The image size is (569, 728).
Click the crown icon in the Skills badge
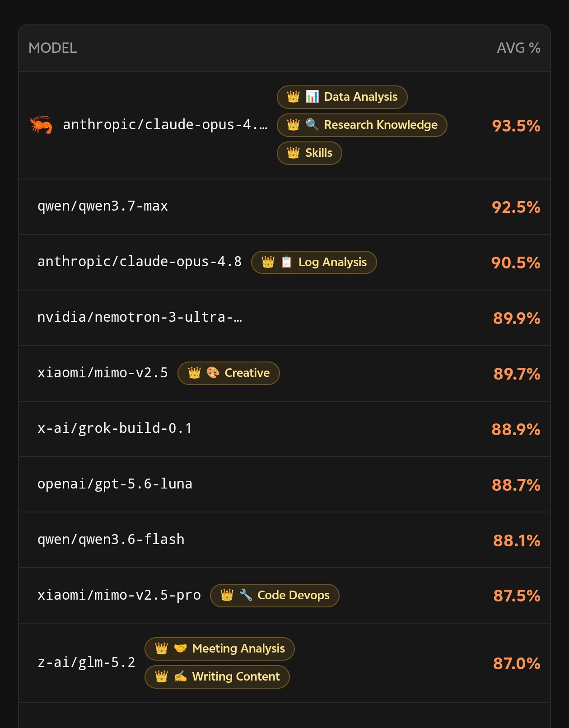click(x=293, y=153)
